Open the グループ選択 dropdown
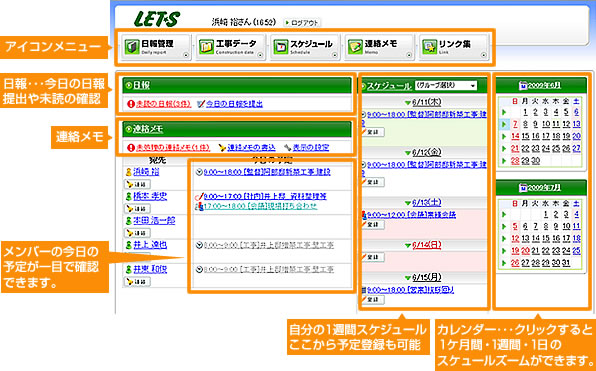 click(x=446, y=86)
